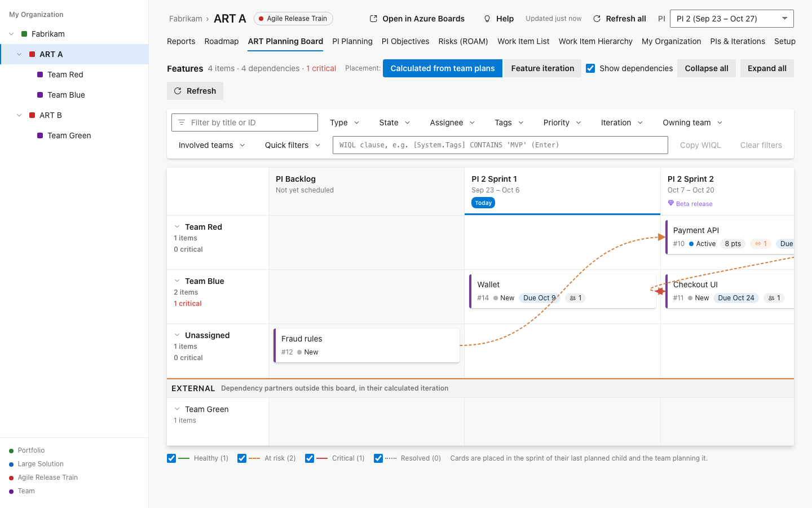This screenshot has width=812, height=508.
Task: Click the Filter by title or ID field
Action: click(x=245, y=122)
